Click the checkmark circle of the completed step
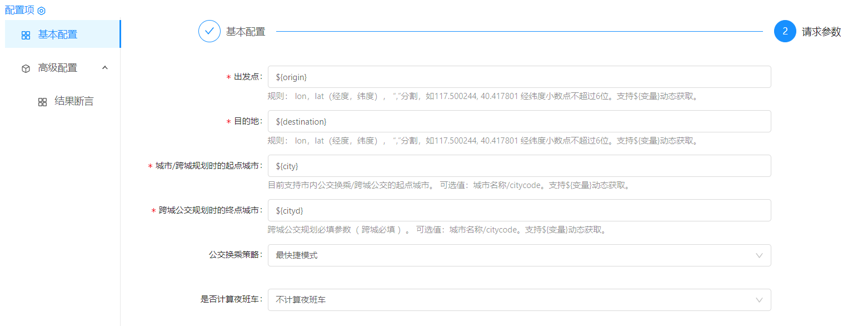This screenshot has width=868, height=326. click(209, 32)
